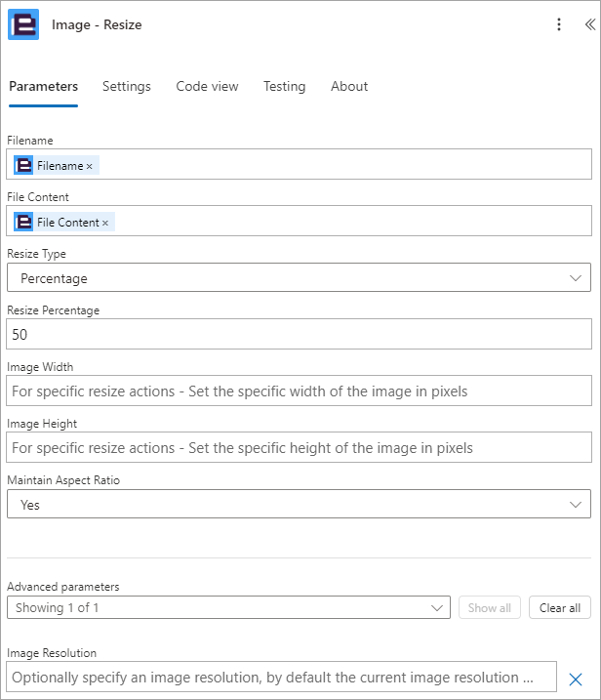This screenshot has width=601, height=700.
Task: Remove the Image Resolution advanced parameter
Action: tap(576, 679)
